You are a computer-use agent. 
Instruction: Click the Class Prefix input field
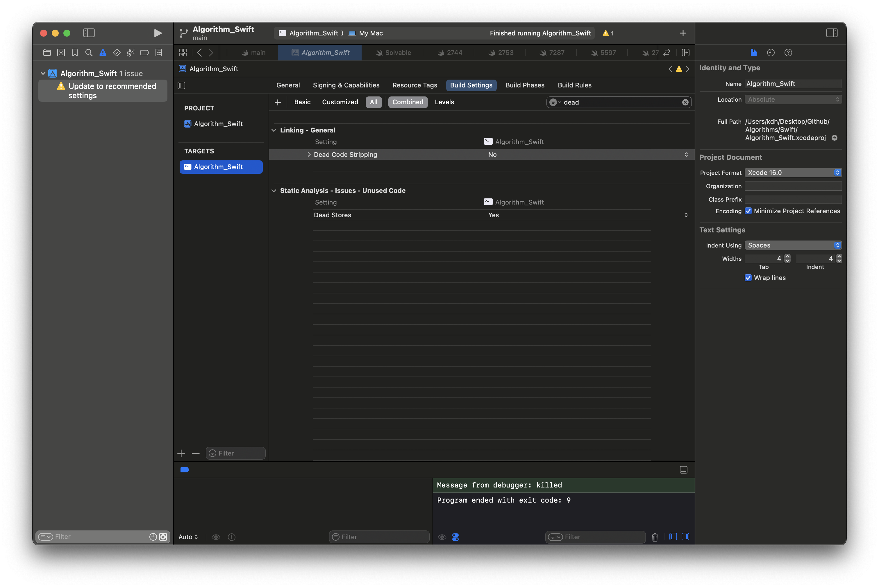793,200
